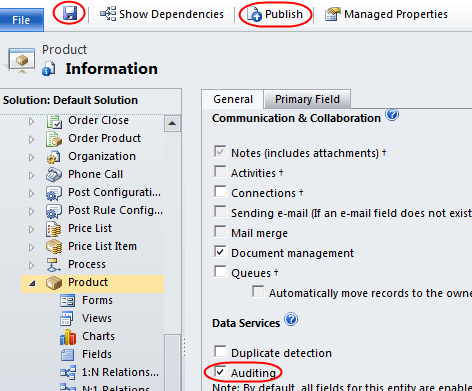This screenshot has width=472, height=391.
Task: Click the solution tree scrollbar track
Action: [172, 233]
